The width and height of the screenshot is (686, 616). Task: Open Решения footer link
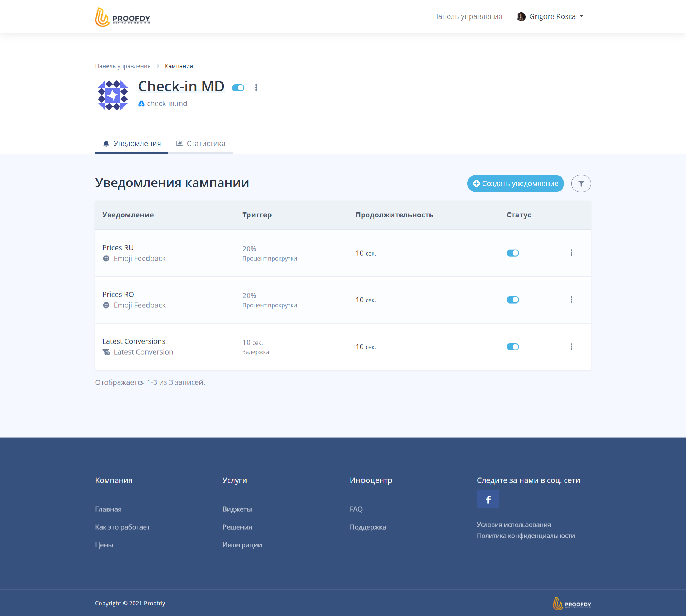(237, 527)
